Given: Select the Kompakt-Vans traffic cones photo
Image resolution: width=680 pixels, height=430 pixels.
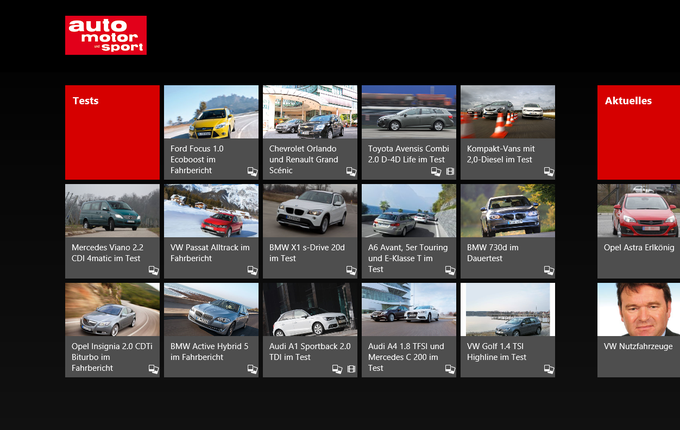Looking at the screenshot, I should pyautogui.click(x=508, y=112).
